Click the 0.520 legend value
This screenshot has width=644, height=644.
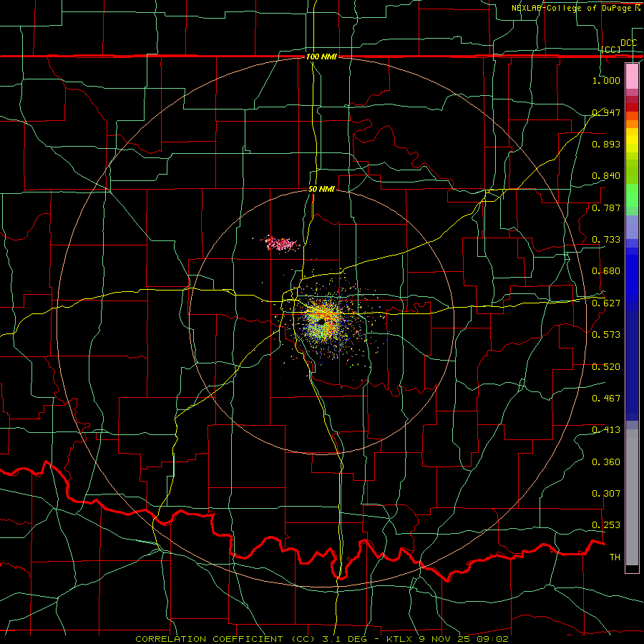coord(606,367)
